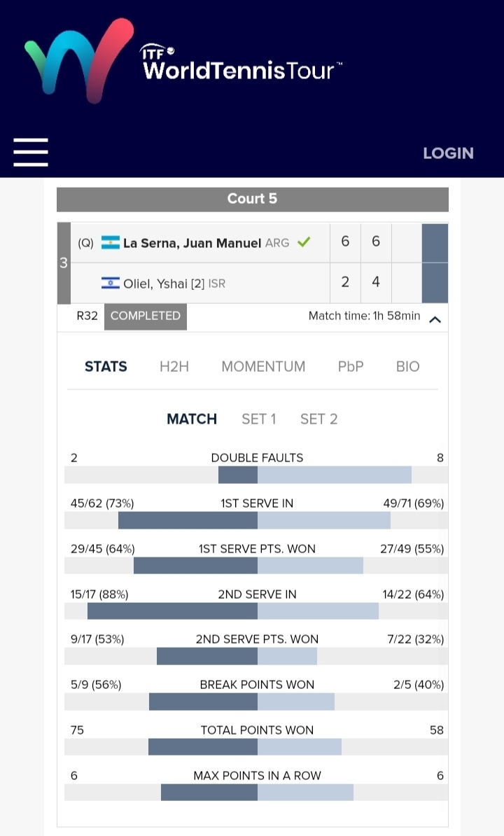Show SET 2 statistics

318,419
